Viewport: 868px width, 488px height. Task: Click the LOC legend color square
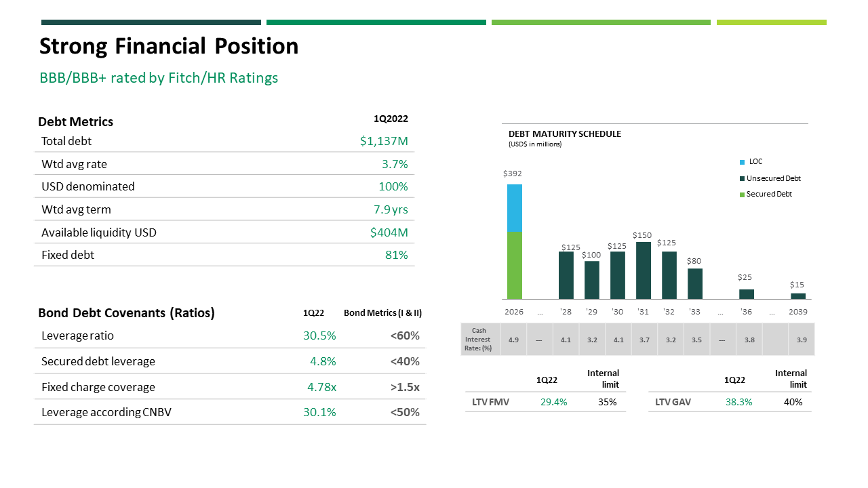point(742,162)
